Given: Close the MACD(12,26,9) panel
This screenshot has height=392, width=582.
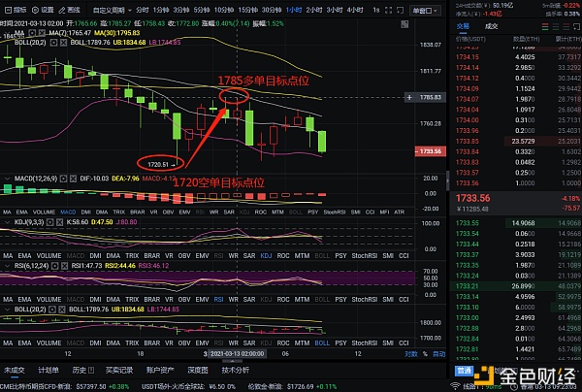Looking at the screenshot, I should coord(73,179).
